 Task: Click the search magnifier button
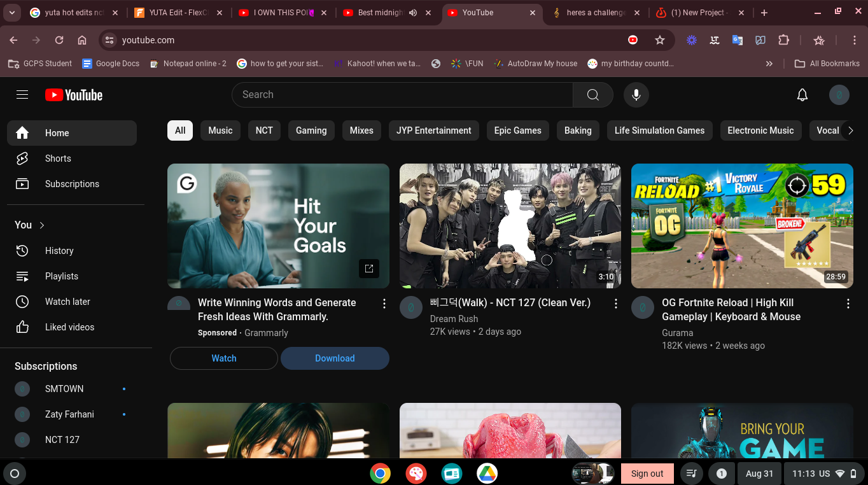pos(593,95)
